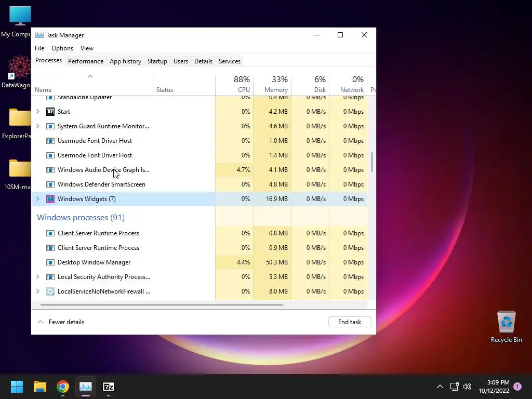Click the Standalone Updater row
The image size is (532, 399).
pyautogui.click(x=199, y=98)
